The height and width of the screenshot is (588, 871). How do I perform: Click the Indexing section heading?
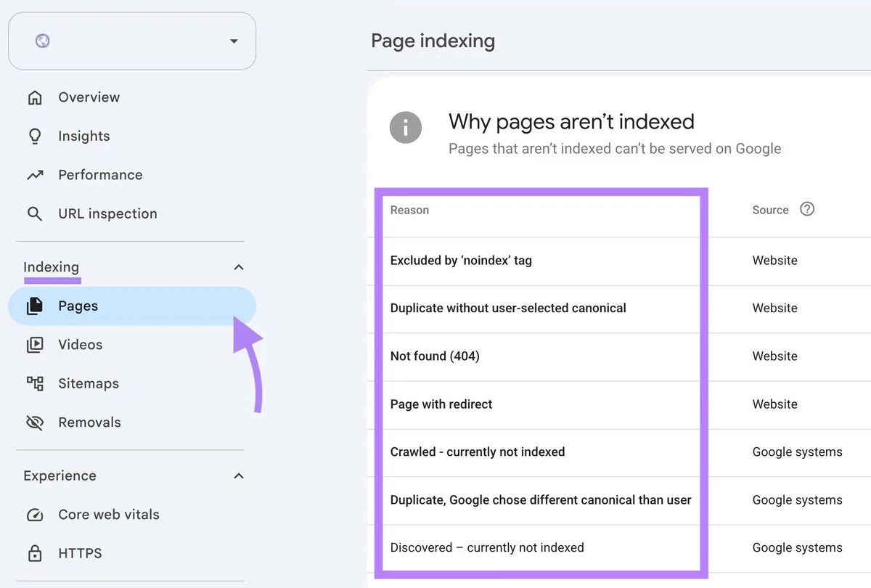tap(51, 267)
